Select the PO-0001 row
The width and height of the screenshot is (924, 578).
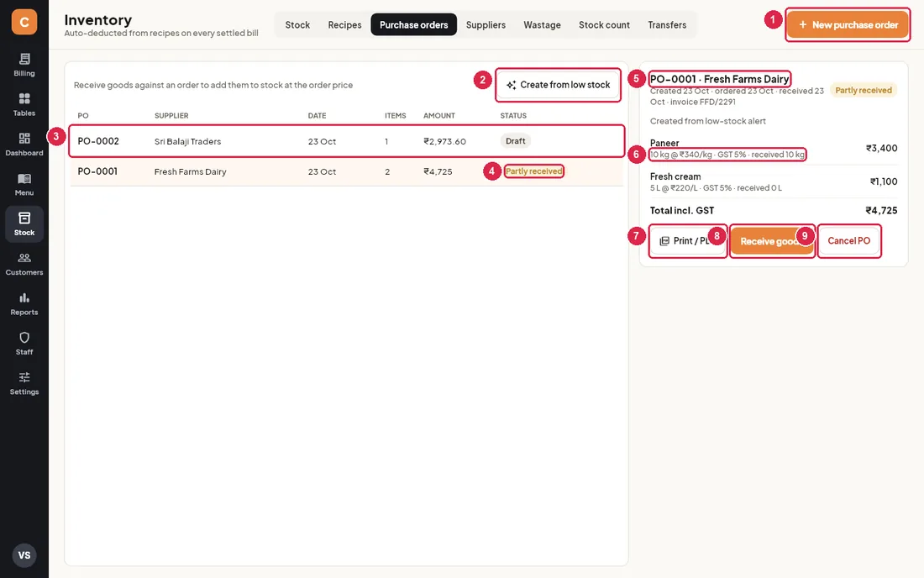coord(346,171)
